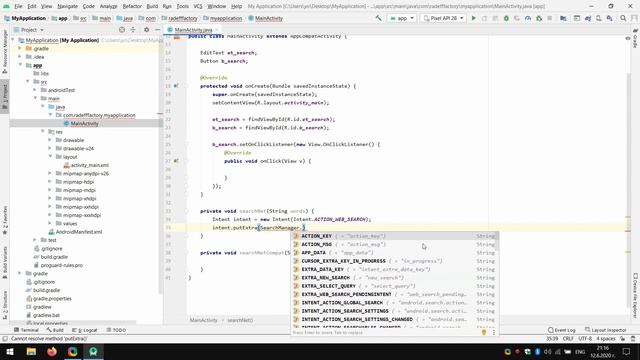Screen dimensions: 640x360
Task: Open Android Studio from Windows taskbar
Action: coord(93,351)
